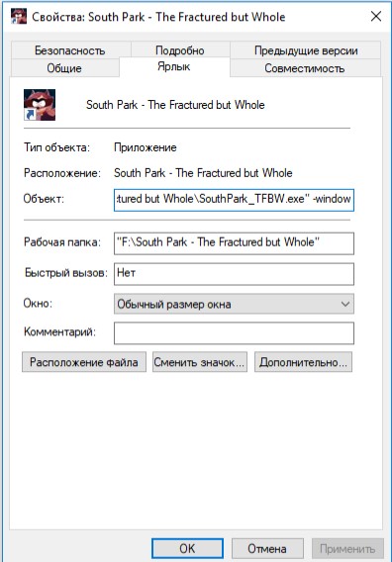Confirm with the OK button
This screenshot has height=562, width=392.
point(187,548)
